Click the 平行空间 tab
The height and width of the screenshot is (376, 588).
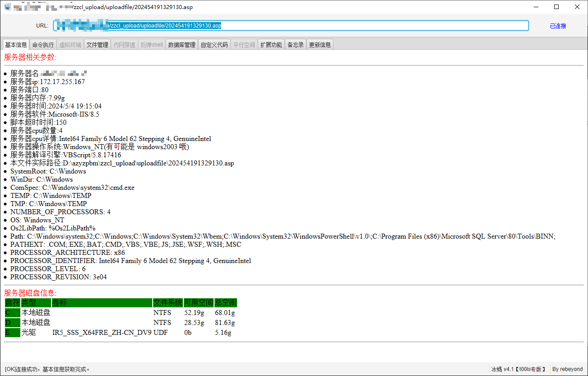[x=244, y=45]
